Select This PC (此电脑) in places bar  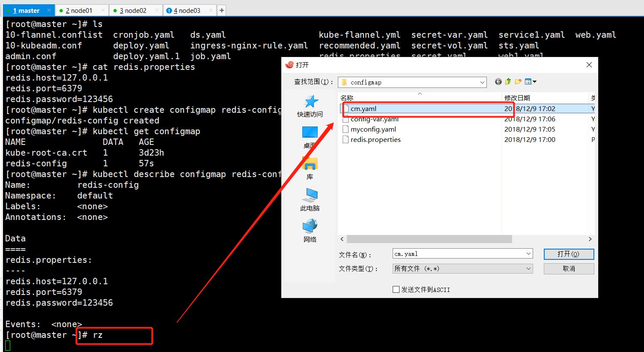[310, 199]
